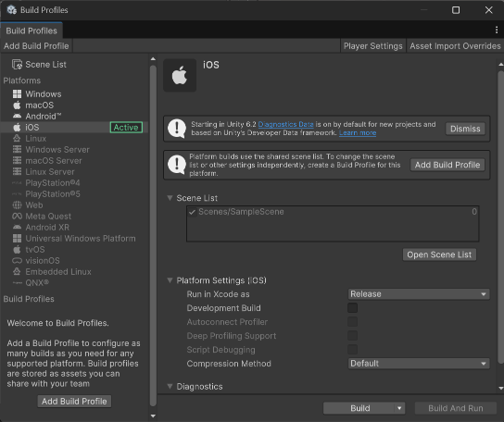Click the Linux penguin icon

point(17,139)
